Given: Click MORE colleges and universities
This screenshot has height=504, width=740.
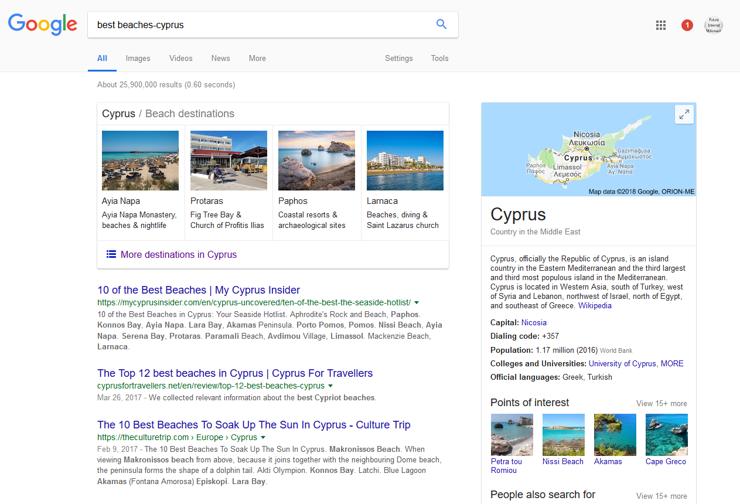Looking at the screenshot, I should pos(672,363).
